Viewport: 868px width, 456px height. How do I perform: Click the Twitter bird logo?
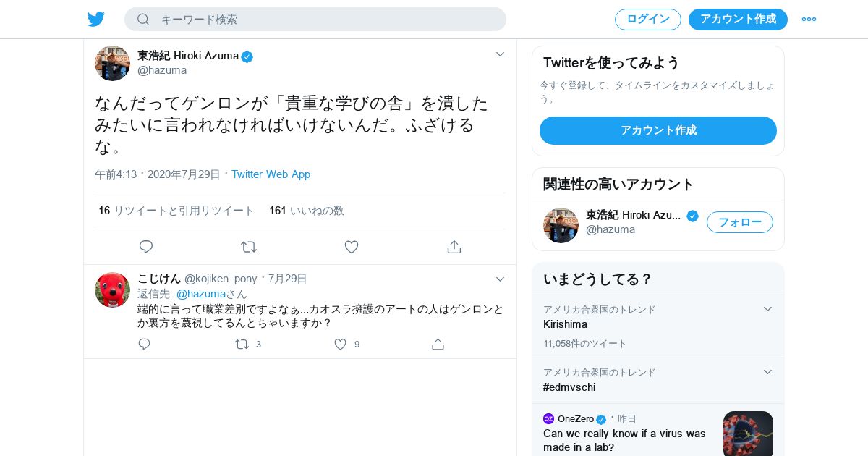(x=96, y=20)
